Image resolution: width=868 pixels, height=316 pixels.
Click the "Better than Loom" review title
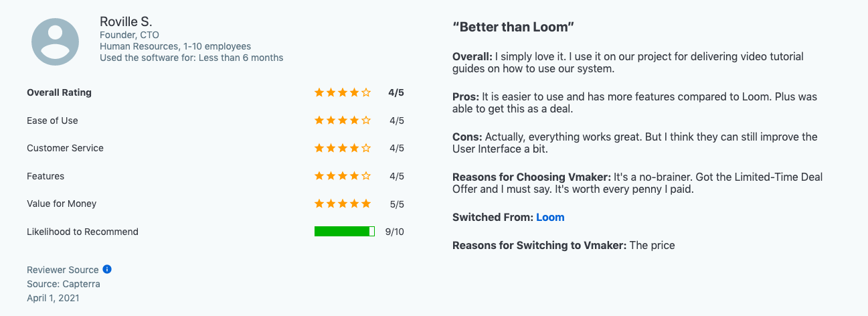tap(513, 27)
